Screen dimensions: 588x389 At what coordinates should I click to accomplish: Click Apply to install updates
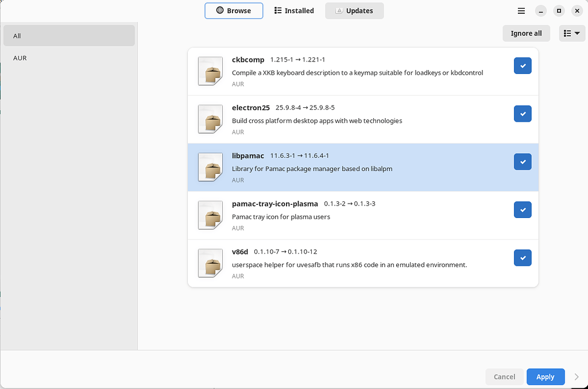[x=545, y=377]
